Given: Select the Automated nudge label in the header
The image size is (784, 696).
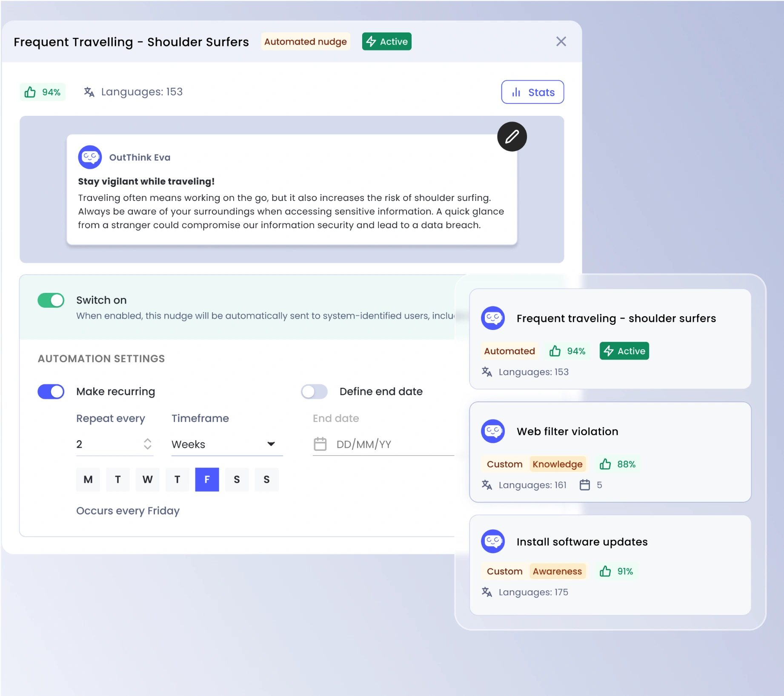Looking at the screenshot, I should pos(305,41).
